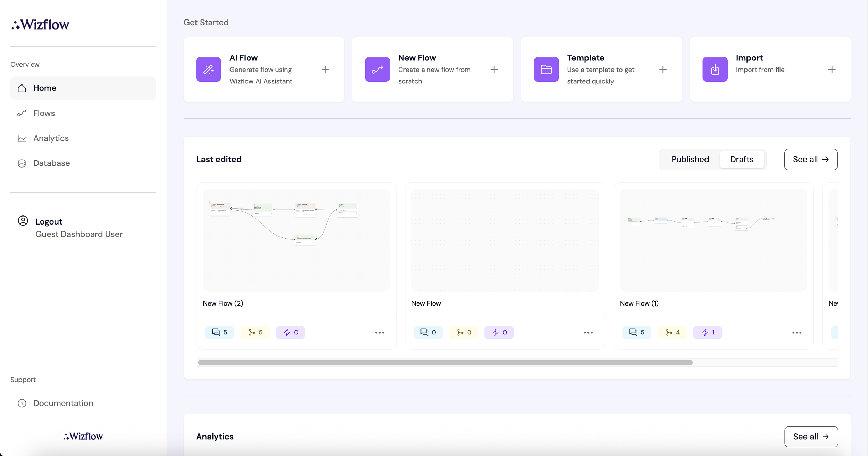868x456 pixels.
Task: Open three-dot menu for New Flow (1)
Action: click(796, 333)
